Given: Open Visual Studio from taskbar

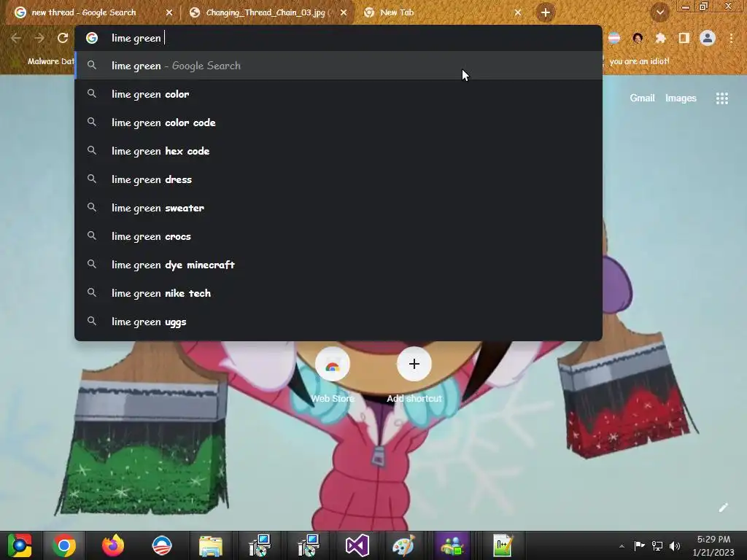Looking at the screenshot, I should click(x=357, y=545).
